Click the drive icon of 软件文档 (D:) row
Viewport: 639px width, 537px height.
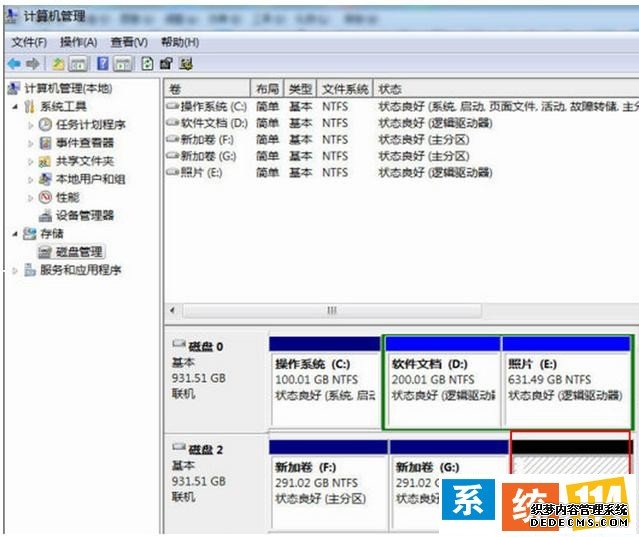tap(172, 123)
